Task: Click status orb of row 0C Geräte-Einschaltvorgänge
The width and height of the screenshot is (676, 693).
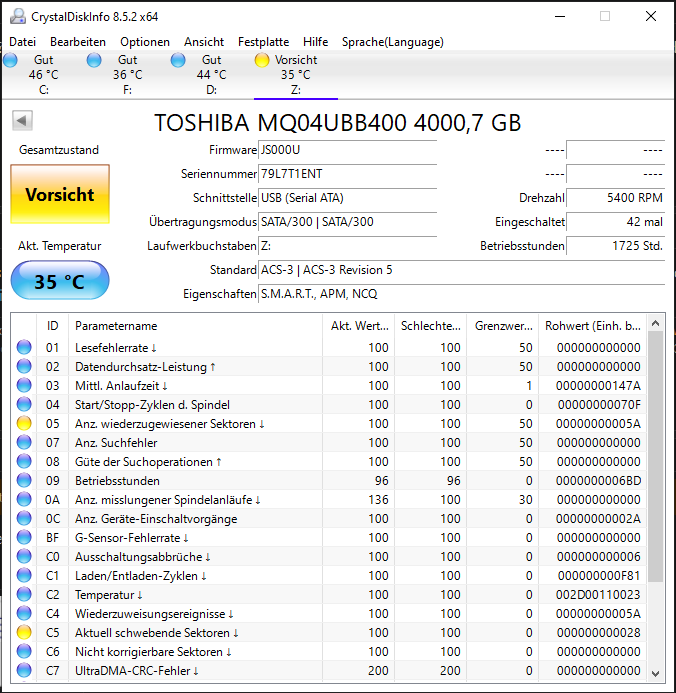Action: click(x=24, y=518)
